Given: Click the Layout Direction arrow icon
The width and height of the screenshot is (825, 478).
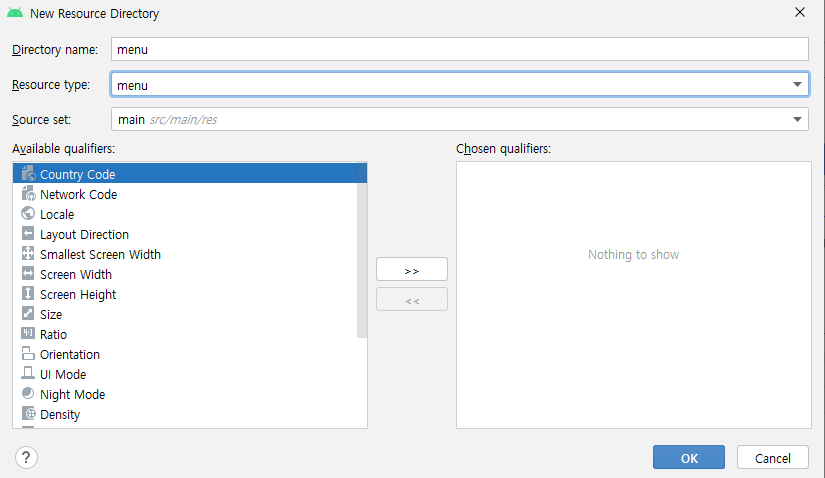Looking at the screenshot, I should [x=28, y=233].
